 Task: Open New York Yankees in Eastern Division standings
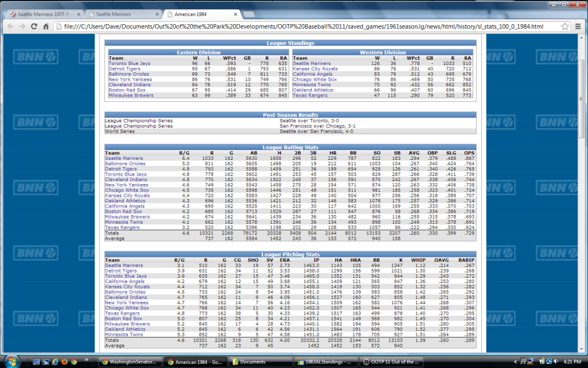click(130, 79)
